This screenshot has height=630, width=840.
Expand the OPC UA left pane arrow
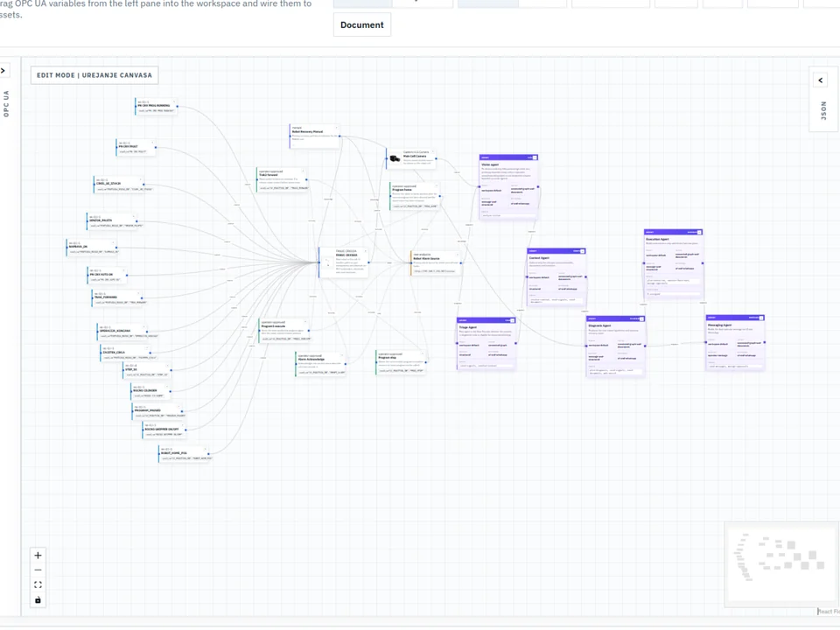click(3, 70)
